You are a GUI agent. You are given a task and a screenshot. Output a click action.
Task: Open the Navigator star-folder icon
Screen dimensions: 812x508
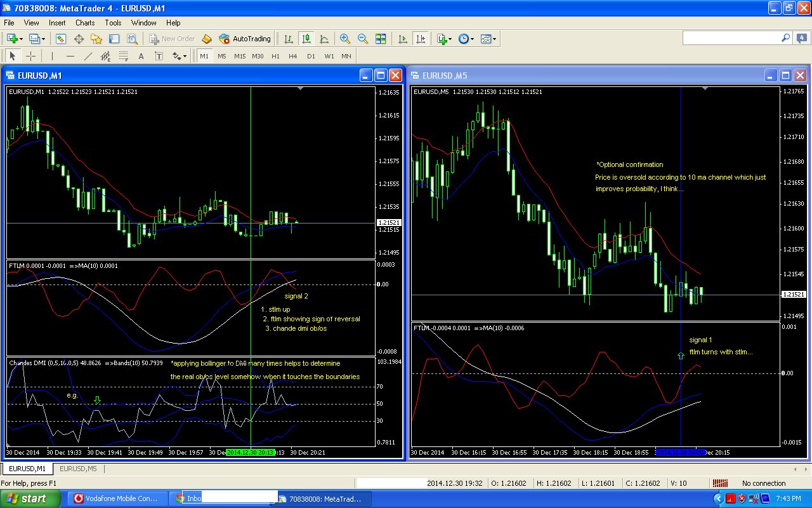(96, 39)
